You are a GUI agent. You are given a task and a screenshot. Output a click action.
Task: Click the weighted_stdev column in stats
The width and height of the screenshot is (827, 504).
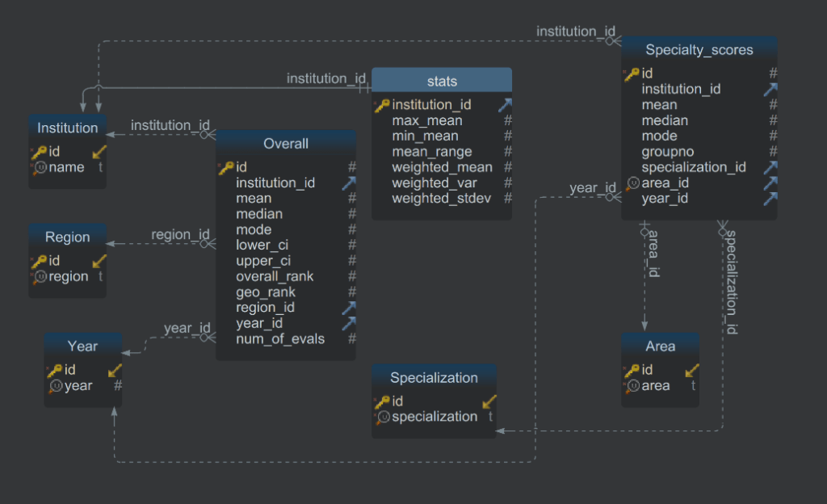(x=442, y=199)
